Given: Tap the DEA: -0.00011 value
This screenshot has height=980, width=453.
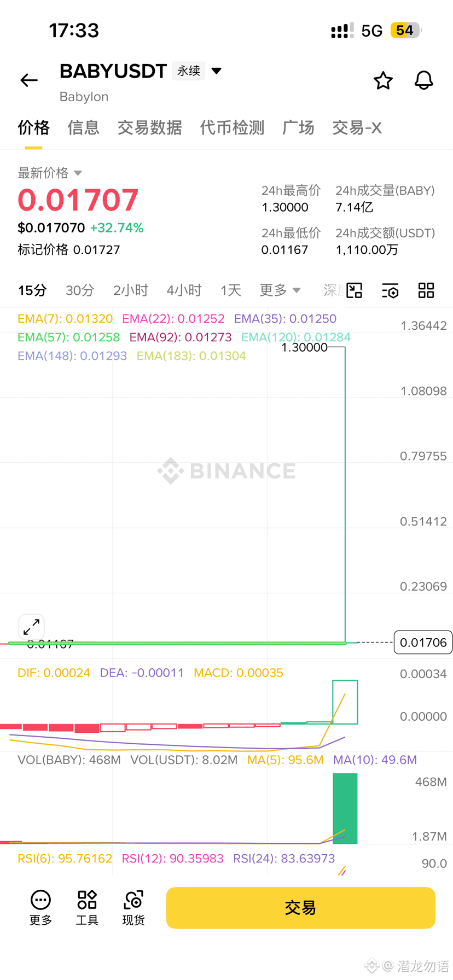Looking at the screenshot, I should pos(142,673).
